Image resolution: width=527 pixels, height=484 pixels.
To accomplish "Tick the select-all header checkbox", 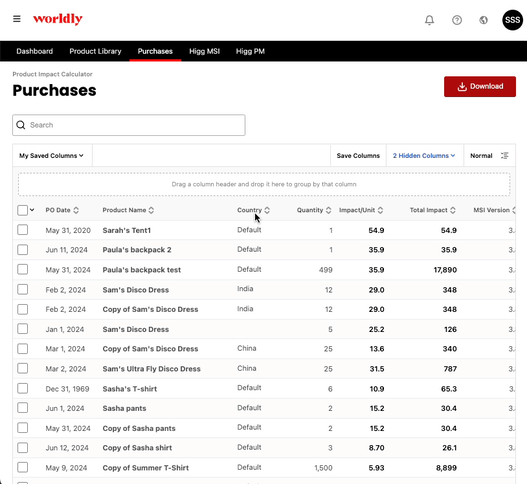I will tap(23, 210).
